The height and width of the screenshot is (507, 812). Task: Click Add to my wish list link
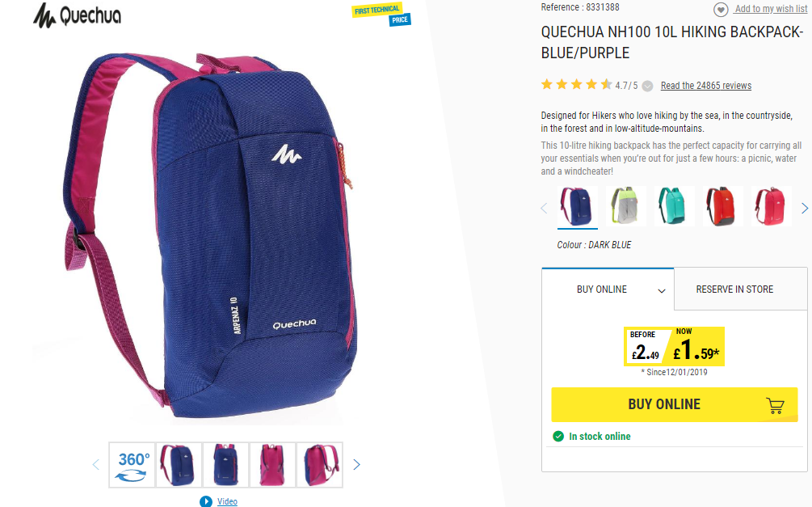[x=771, y=9]
